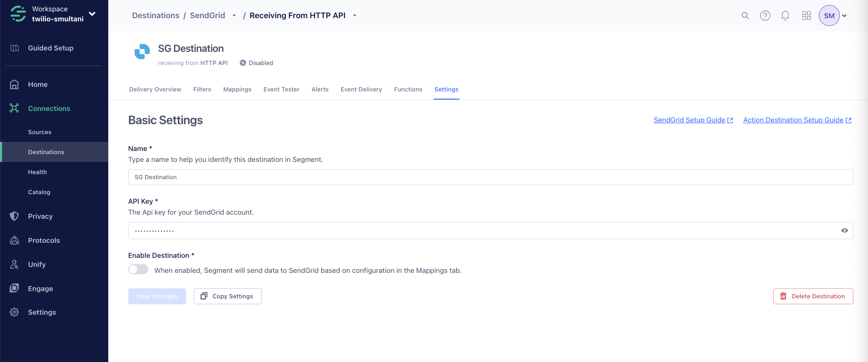Click the Save Changes button
868x362 pixels.
(x=157, y=296)
